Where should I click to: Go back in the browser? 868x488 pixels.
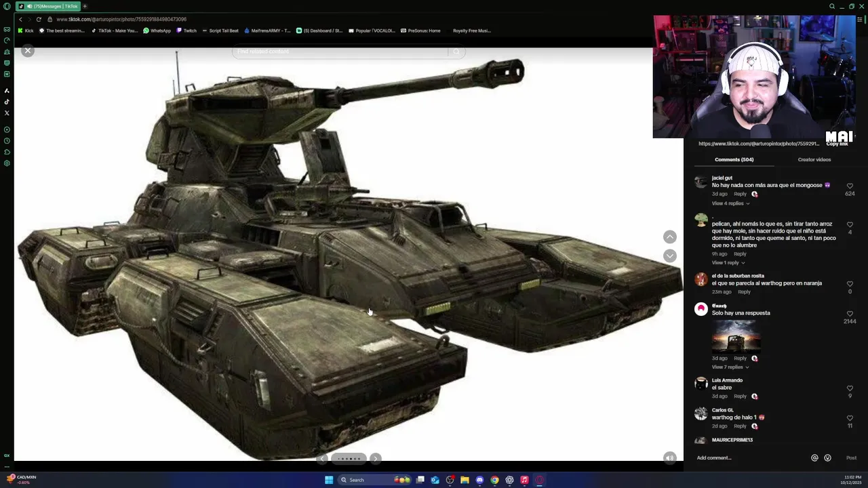20,19
